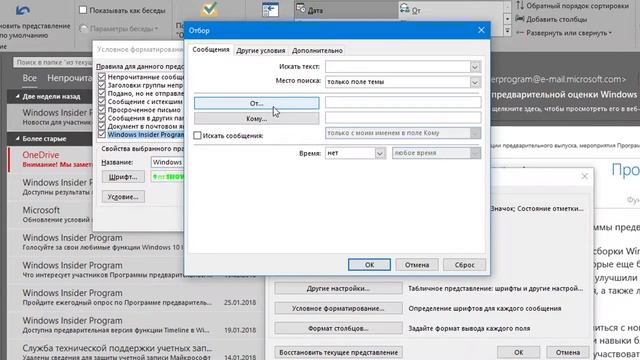Toggle the Сообщения в других папках checkbox
This screenshot has height=360, width=640.
pyautogui.click(x=102, y=118)
